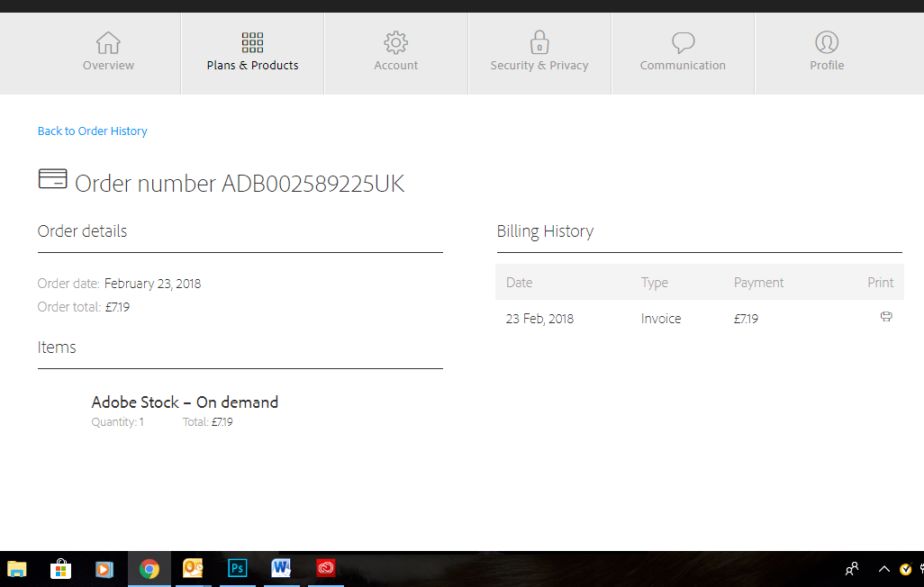The width and height of the screenshot is (924, 587).
Task: Click the £7.19 payment cell
Action: click(746, 319)
